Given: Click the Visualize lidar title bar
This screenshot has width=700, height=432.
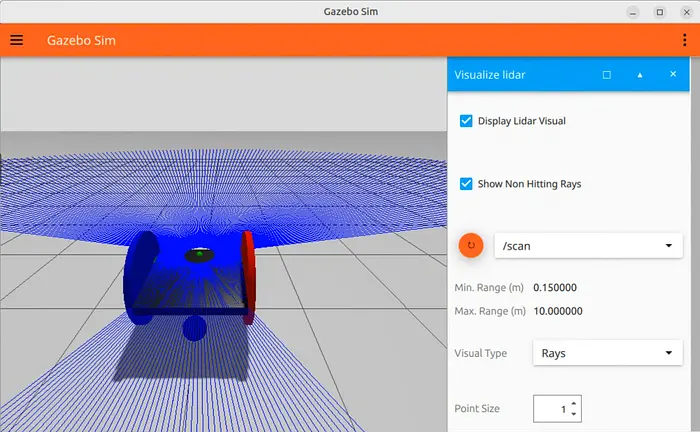Looking at the screenshot, I should [x=520, y=74].
